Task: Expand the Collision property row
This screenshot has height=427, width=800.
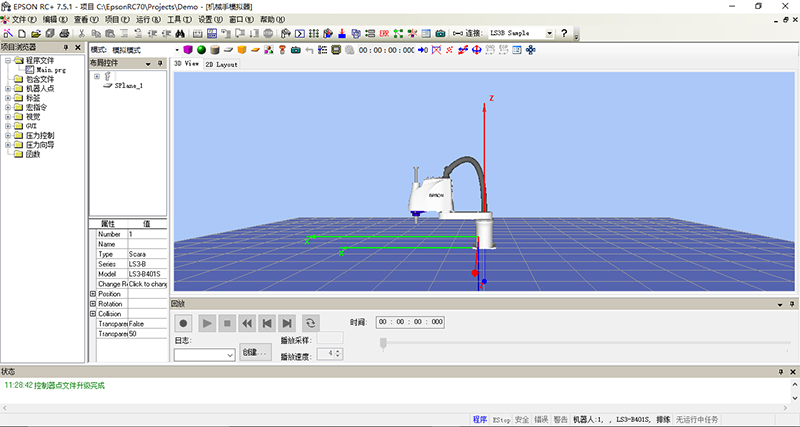Action: (93, 314)
